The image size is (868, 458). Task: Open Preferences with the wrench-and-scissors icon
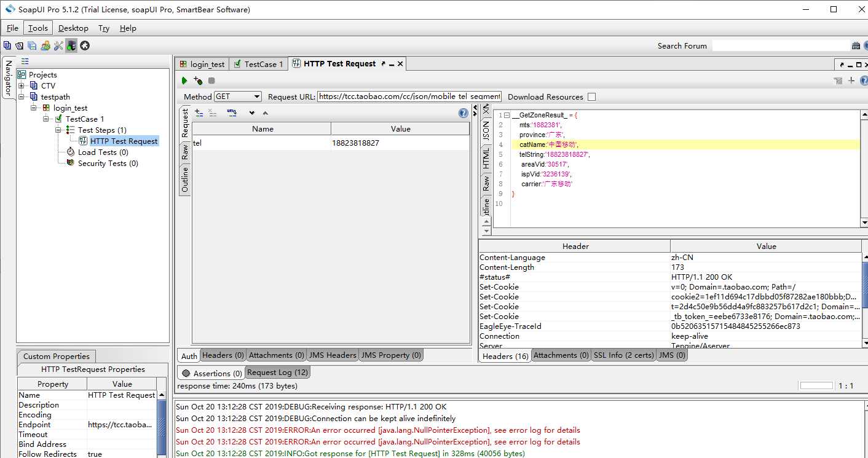(x=58, y=45)
